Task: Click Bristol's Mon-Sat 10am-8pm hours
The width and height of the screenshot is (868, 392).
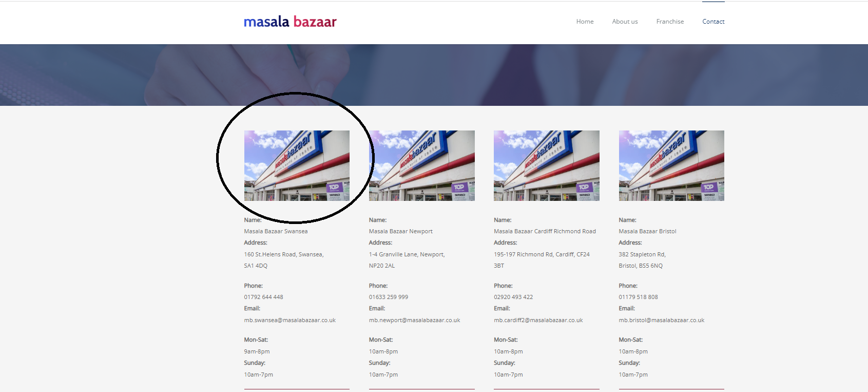Action: [633, 351]
